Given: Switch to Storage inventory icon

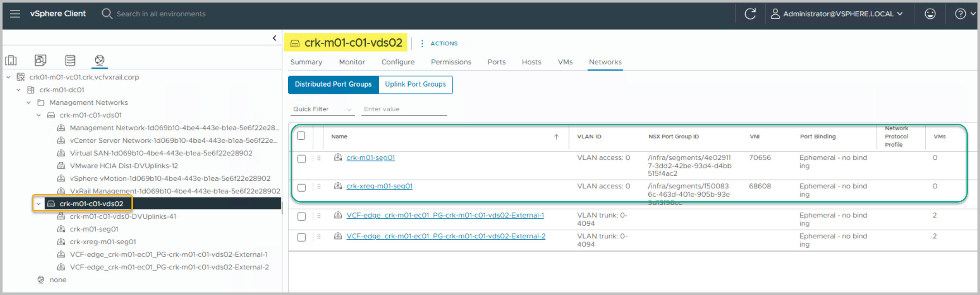Looking at the screenshot, I should point(70,60).
